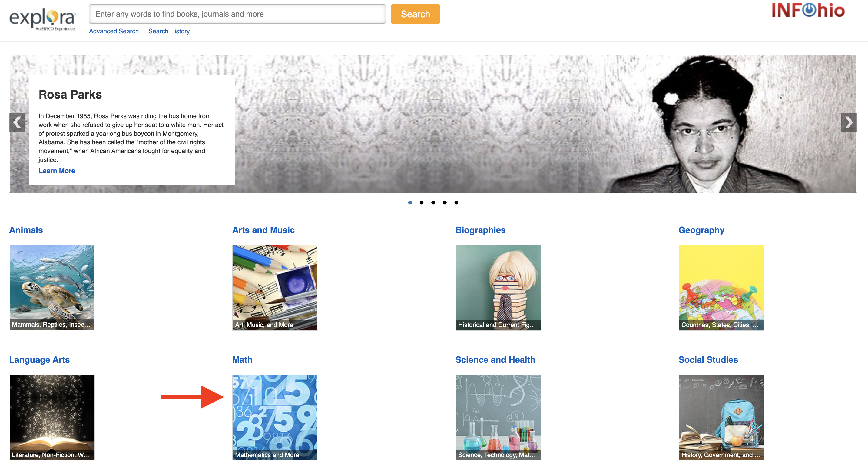The height and width of the screenshot is (471, 868).
Task: Open the Search History link
Action: pos(169,31)
